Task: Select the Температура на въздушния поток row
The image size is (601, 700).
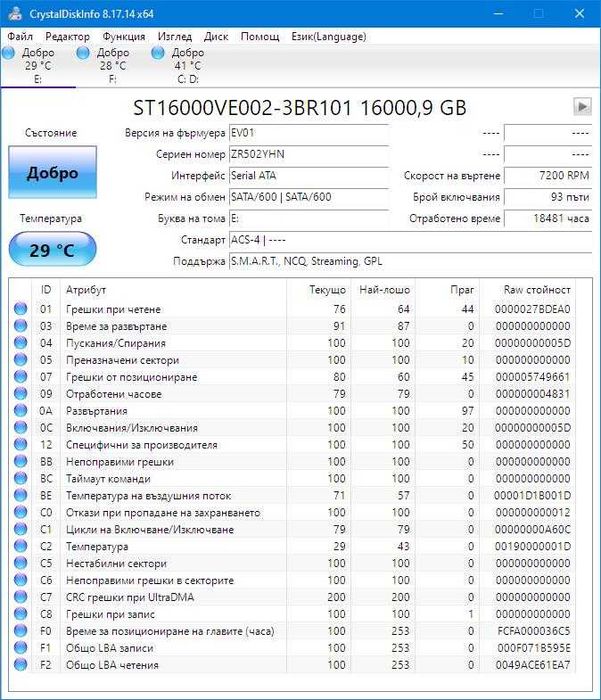Action: tap(292, 496)
